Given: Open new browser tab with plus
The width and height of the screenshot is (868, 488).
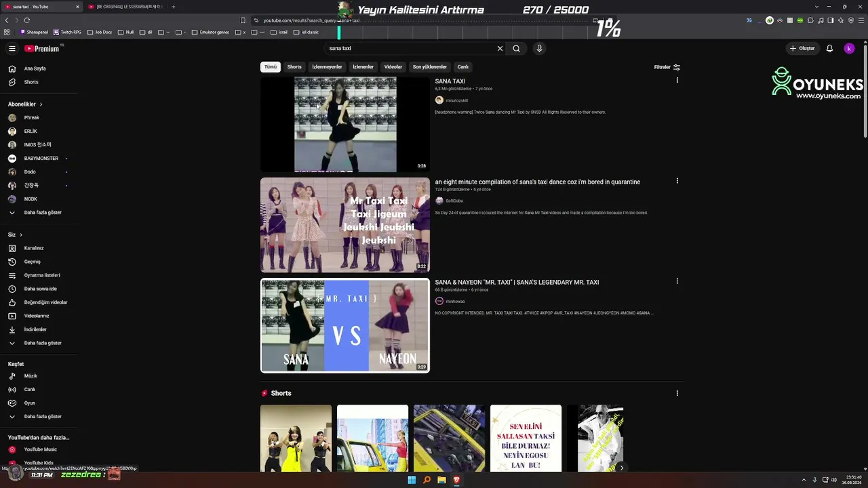Looking at the screenshot, I should (x=173, y=7).
